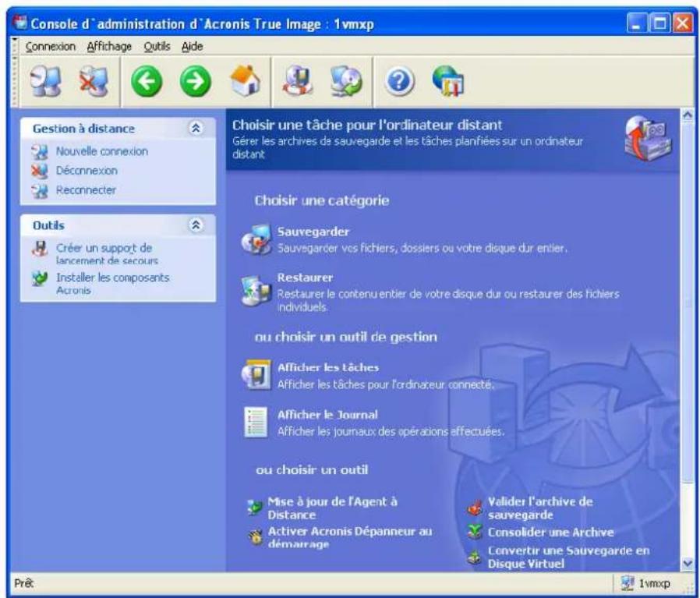Open the Restaurer category link
The width and height of the screenshot is (700, 598).
[305, 278]
